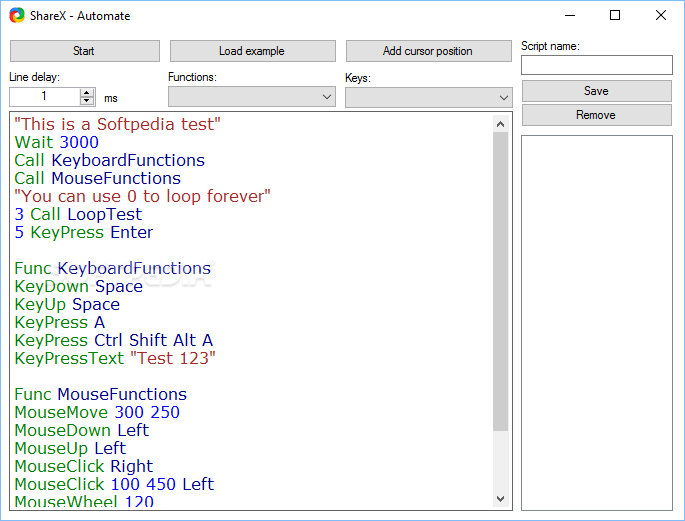Maximize the ShareX Automate window
Viewport: 685px width, 521px height.
615,15
